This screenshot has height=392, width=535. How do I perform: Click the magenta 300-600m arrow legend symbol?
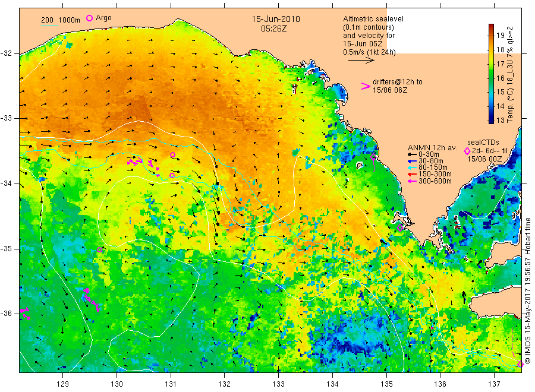[x=412, y=181]
